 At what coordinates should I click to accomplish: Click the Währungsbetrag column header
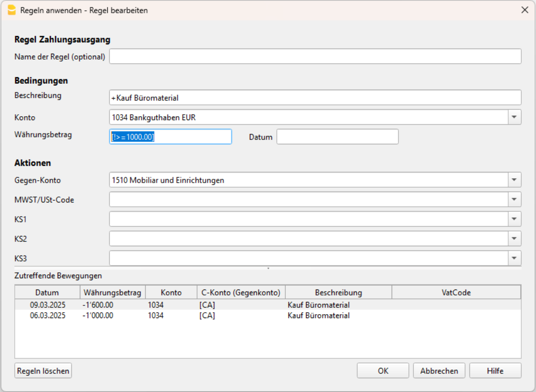point(112,293)
